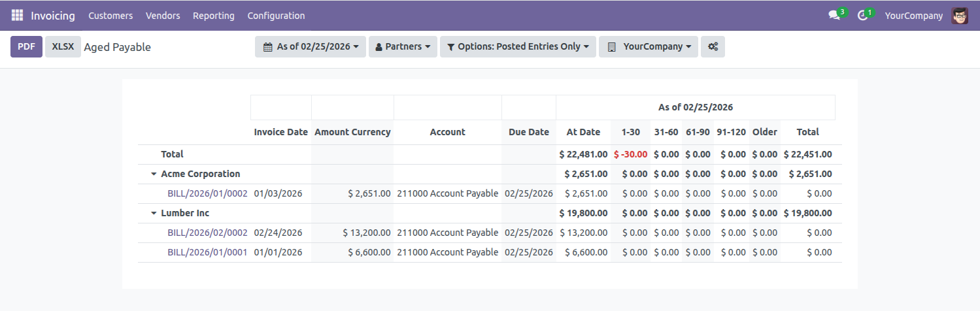The height and width of the screenshot is (311, 980).
Task: Open the Partners filter dropdown
Action: click(x=403, y=47)
